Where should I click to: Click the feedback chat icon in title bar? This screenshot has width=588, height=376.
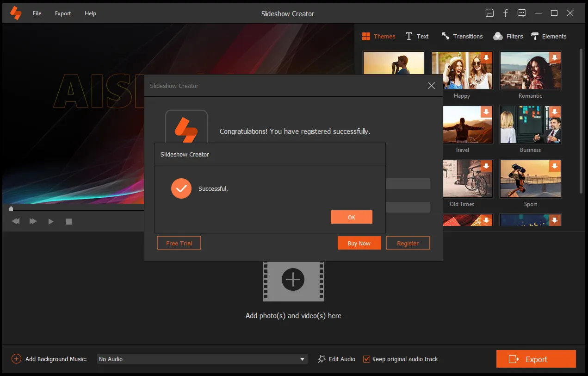[x=522, y=13]
